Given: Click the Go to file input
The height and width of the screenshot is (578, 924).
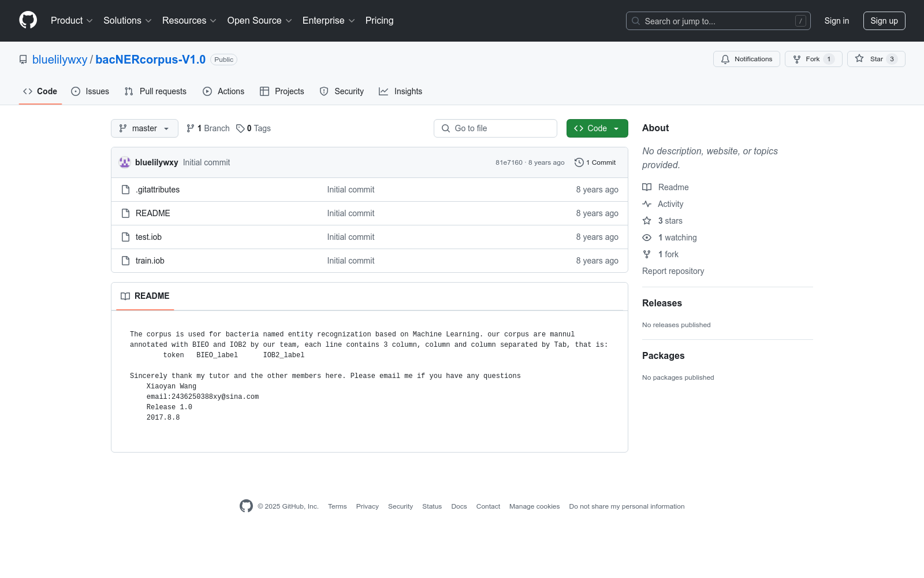Looking at the screenshot, I should pos(495,128).
